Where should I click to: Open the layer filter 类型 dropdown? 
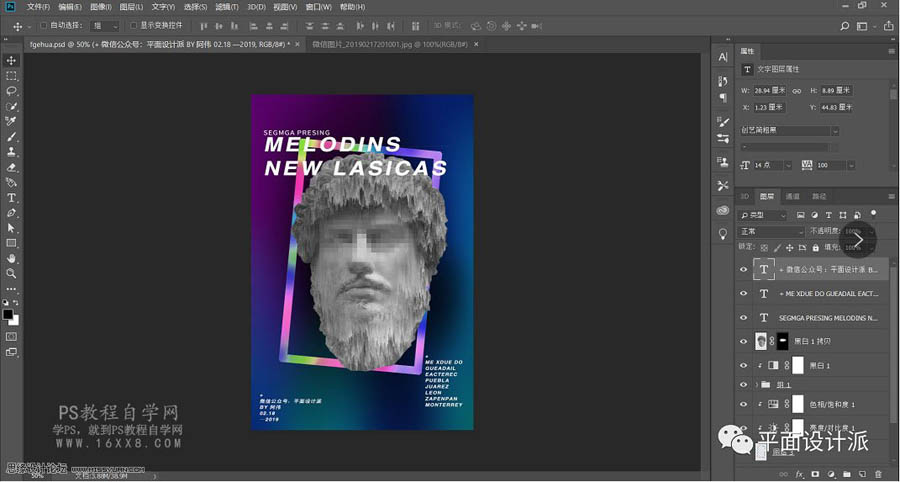pyautogui.click(x=763, y=215)
